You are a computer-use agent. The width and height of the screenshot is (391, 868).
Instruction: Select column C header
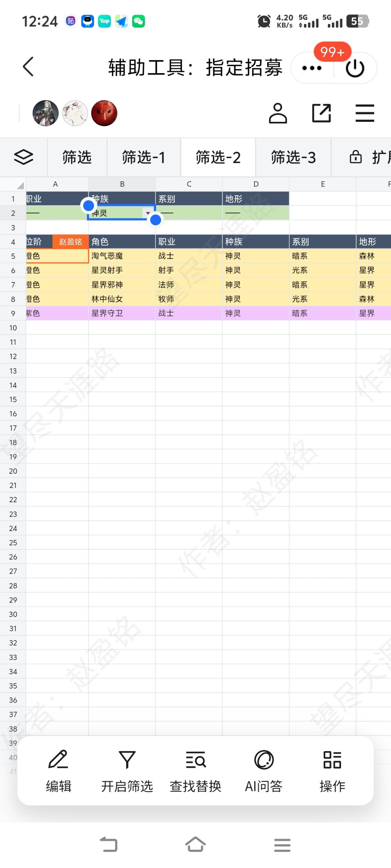click(x=189, y=184)
